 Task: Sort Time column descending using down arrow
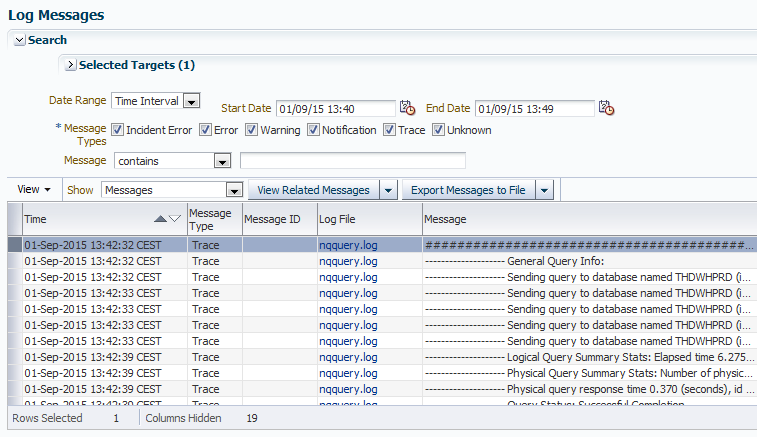coord(175,218)
